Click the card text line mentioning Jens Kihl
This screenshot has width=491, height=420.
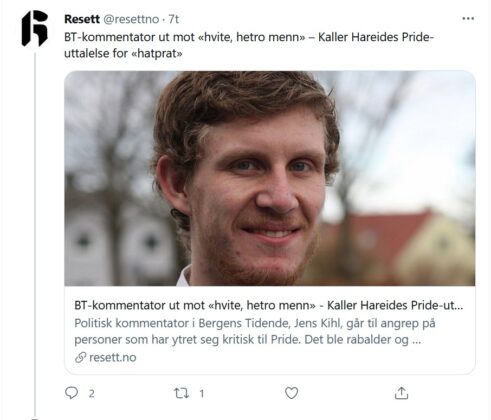255,323
